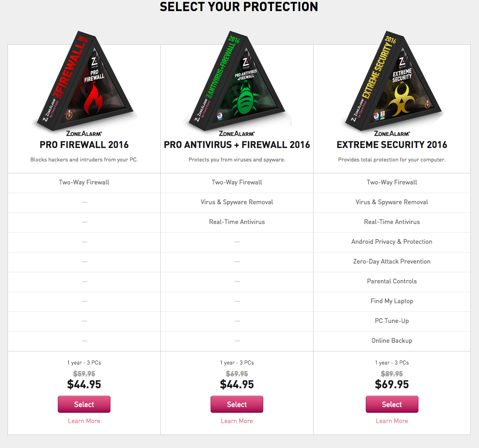Click the Pro Antivirus + Firewall product box image

click(x=238, y=81)
